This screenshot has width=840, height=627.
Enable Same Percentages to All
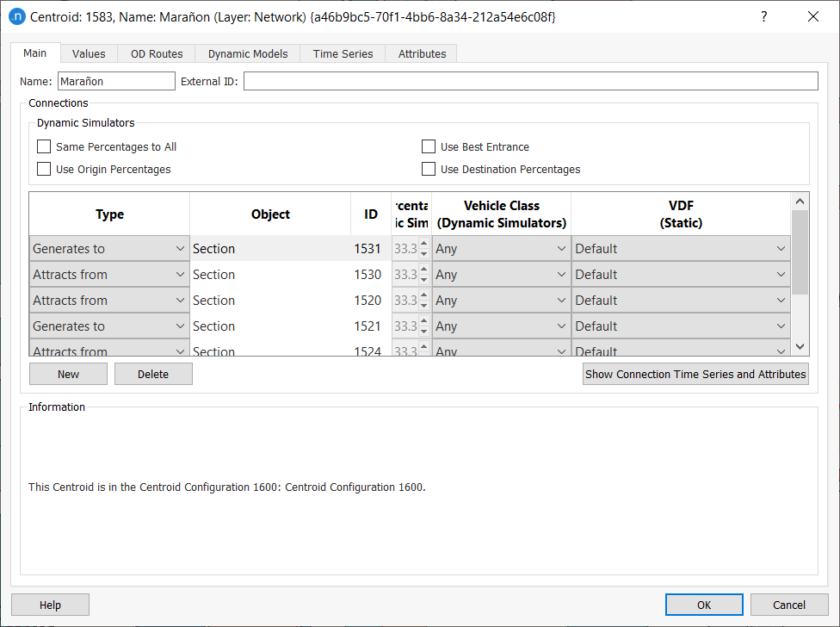(44, 146)
